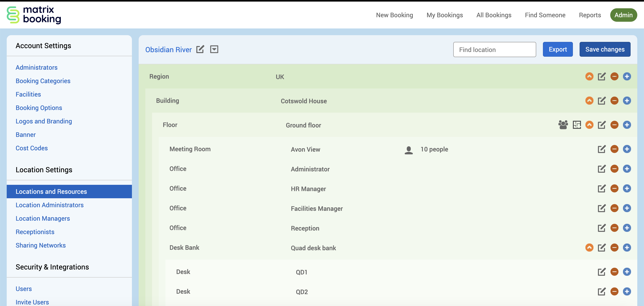Collapse the Cotswold House building row
Screen dimensions: 644x306
coord(589,101)
